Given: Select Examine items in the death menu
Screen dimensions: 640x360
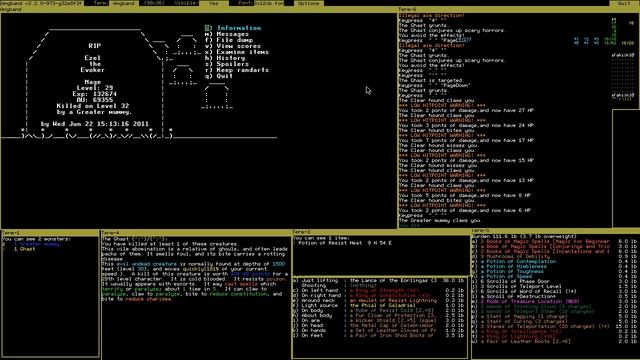Looking at the screenshot, I should point(237,52).
